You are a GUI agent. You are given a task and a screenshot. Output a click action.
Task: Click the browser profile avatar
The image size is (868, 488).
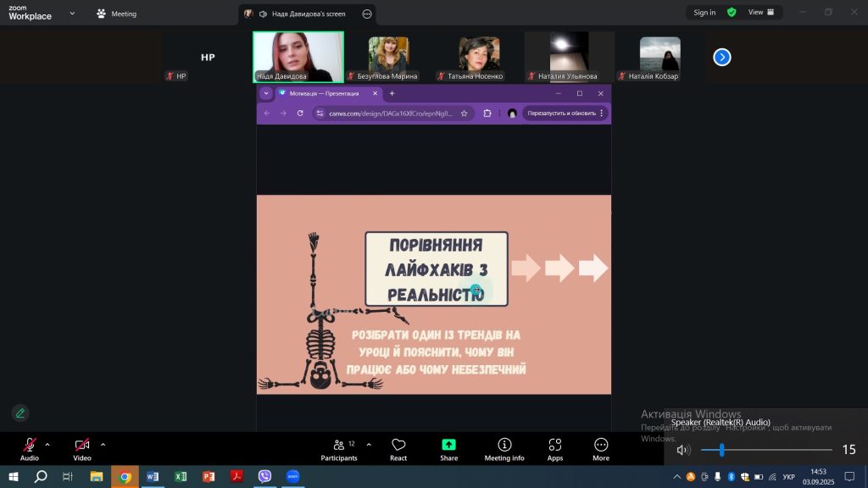point(512,114)
